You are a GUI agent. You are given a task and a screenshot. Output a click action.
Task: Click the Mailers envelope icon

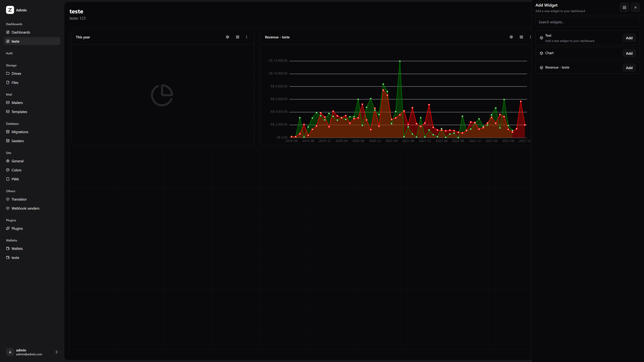[x=8, y=102]
